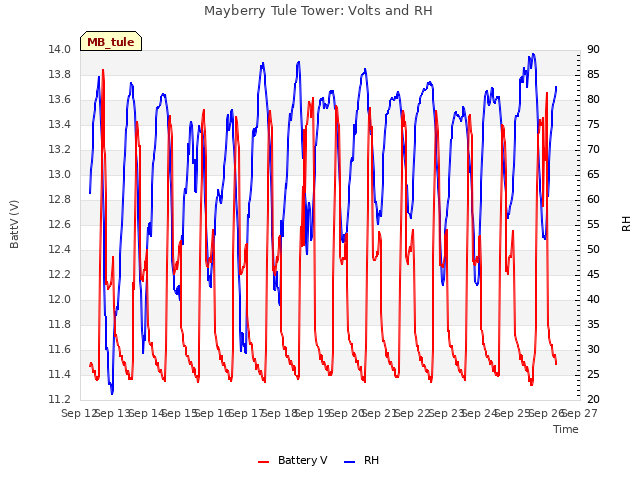Click the Time axis label
The width and height of the screenshot is (640, 480).
[x=566, y=429]
